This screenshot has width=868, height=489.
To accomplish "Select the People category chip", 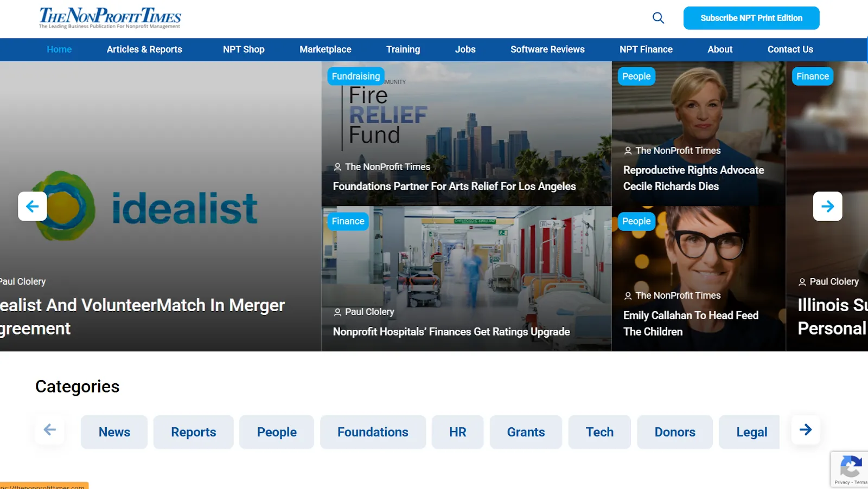I will 277,432.
